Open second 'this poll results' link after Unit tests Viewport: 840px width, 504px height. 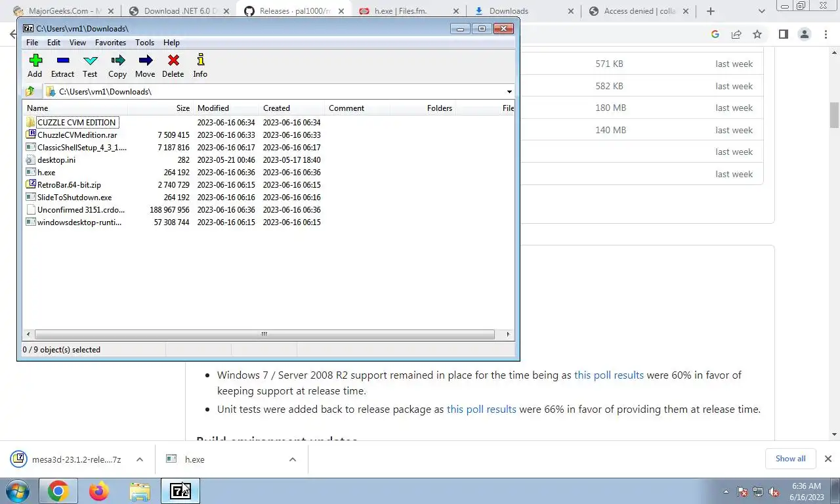tap(482, 409)
